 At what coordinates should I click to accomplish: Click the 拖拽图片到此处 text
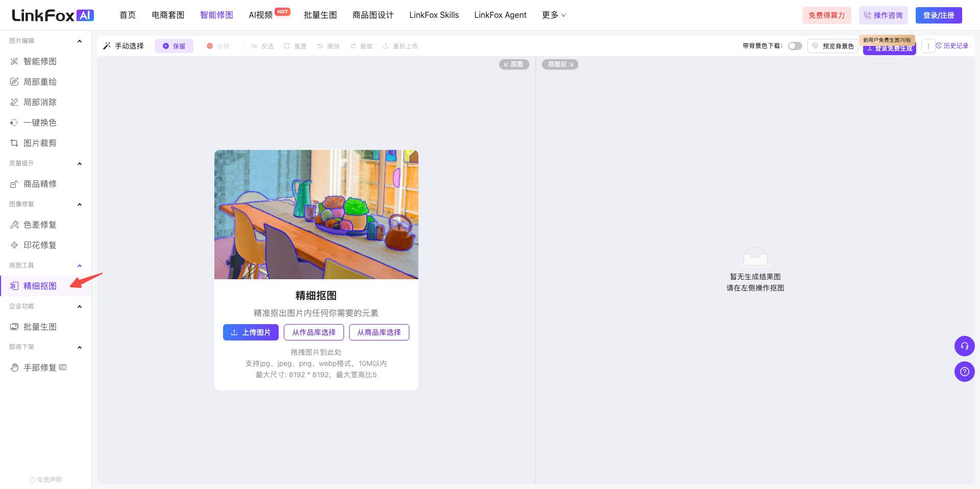[316, 352]
